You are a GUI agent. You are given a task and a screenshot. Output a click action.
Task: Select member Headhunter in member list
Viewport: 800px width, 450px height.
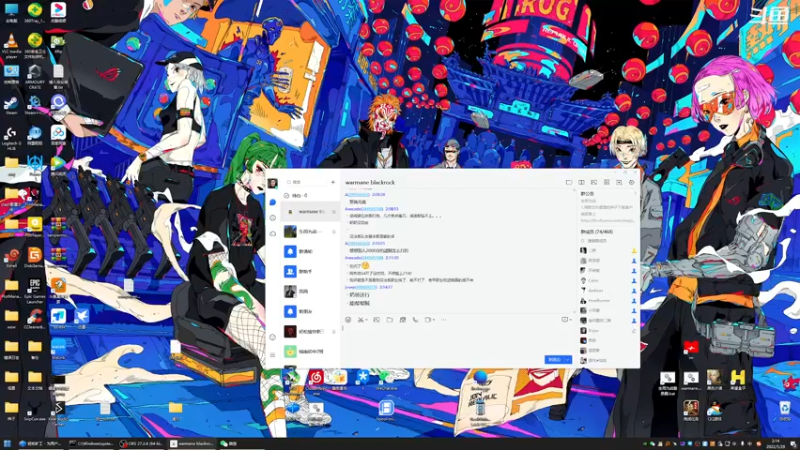(609, 301)
